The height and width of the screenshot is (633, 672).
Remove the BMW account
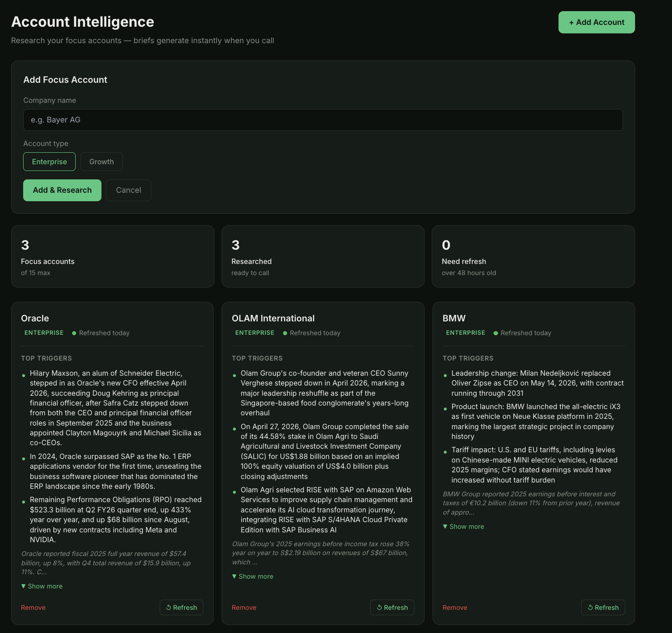455,608
